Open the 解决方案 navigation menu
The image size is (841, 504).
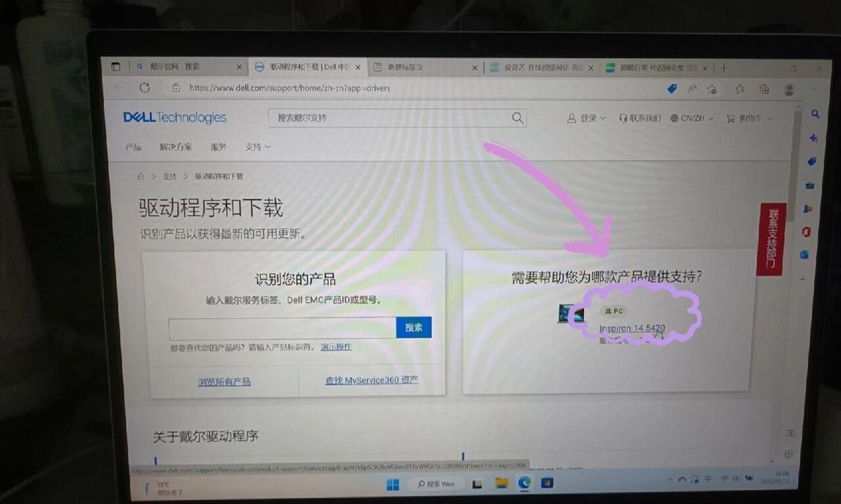click(x=176, y=146)
